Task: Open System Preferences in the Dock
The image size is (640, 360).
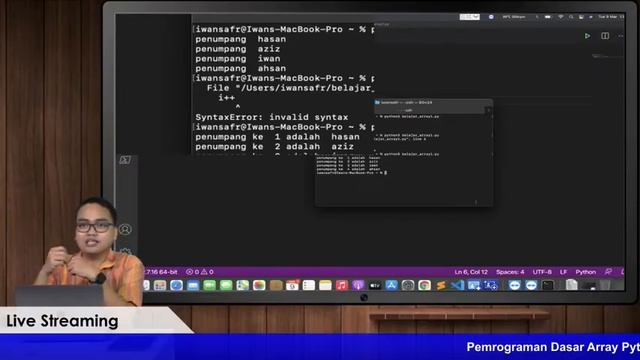Action: (408, 285)
